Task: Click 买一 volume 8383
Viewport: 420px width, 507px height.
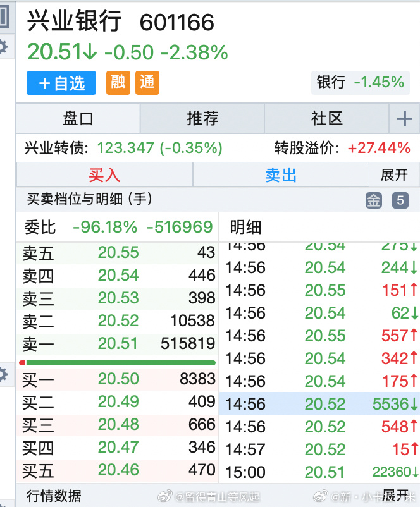Action: [x=197, y=379]
